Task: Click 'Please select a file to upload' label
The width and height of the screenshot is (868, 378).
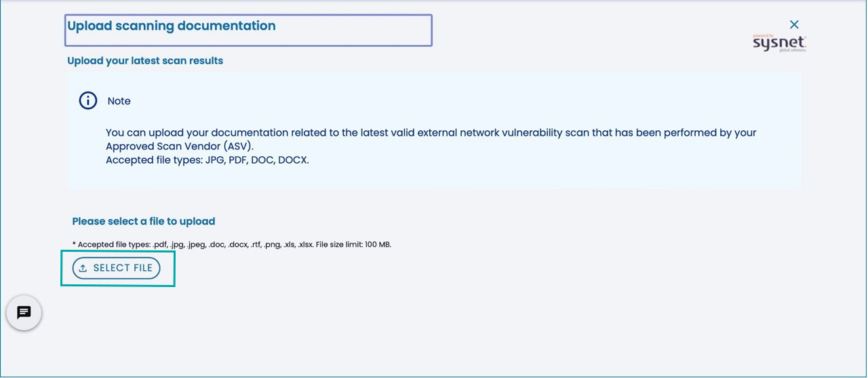Action: (144, 221)
